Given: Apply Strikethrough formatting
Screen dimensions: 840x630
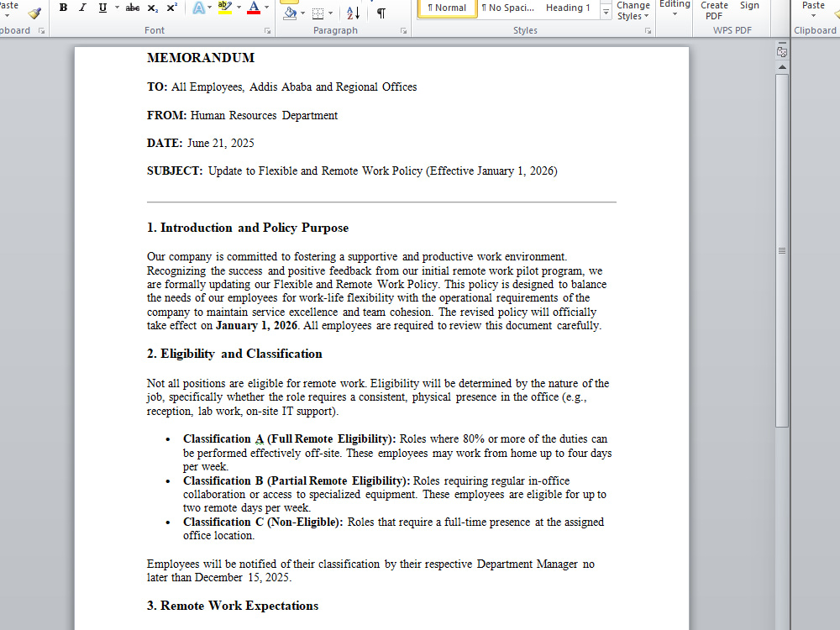Looking at the screenshot, I should (133, 8).
